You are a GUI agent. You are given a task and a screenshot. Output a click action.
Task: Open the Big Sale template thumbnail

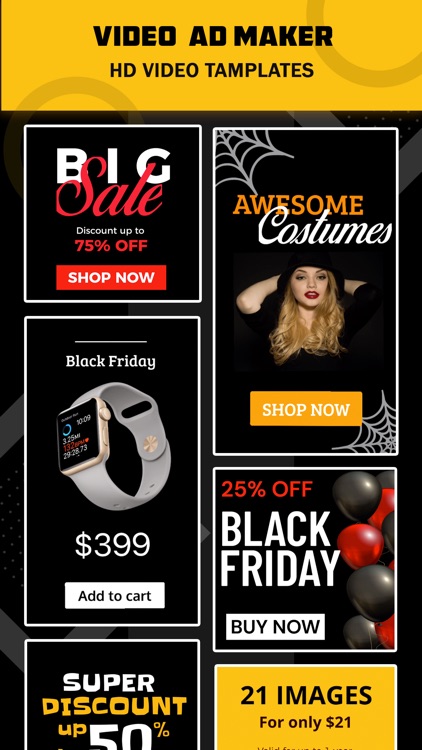(112, 213)
